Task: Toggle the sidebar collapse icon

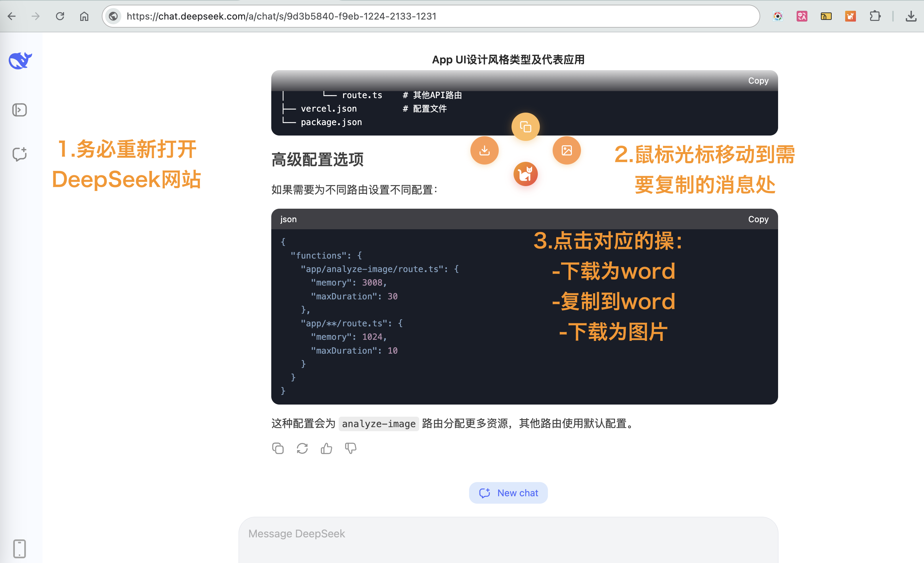Action: click(20, 110)
